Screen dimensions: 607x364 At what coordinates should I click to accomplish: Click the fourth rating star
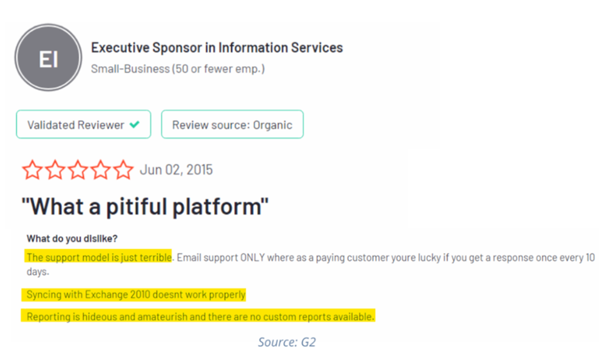click(100, 170)
